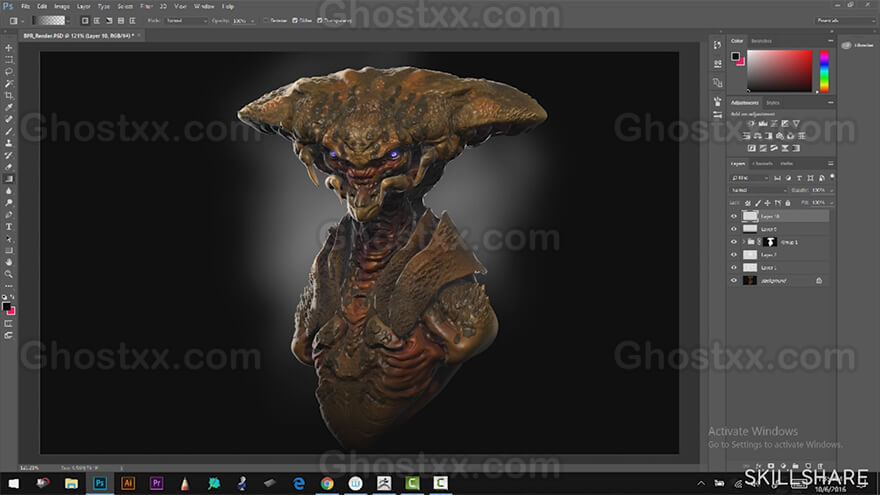Screen dimensions: 880x495
Task: Hide Layer 10 visibility eye
Action: click(734, 216)
